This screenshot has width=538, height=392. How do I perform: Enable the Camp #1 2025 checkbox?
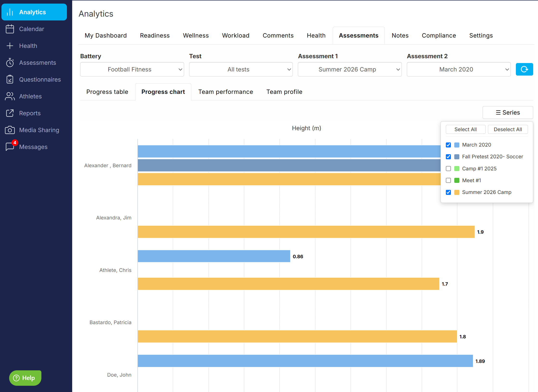point(448,168)
